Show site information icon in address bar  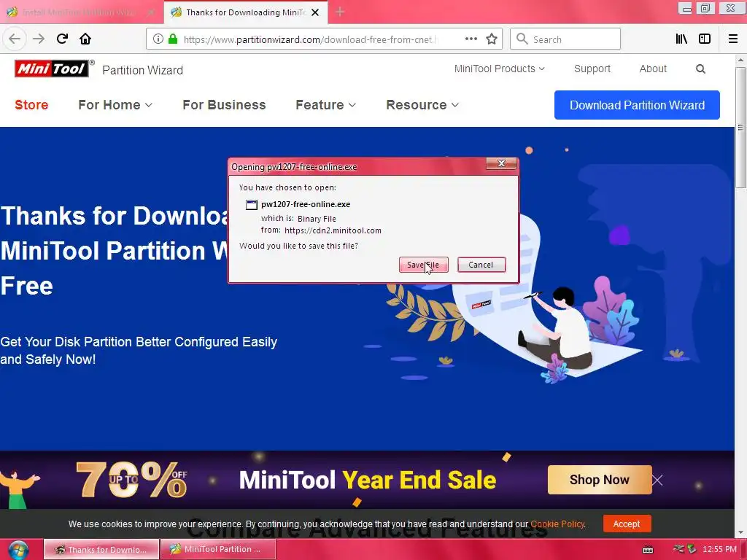[x=158, y=39]
